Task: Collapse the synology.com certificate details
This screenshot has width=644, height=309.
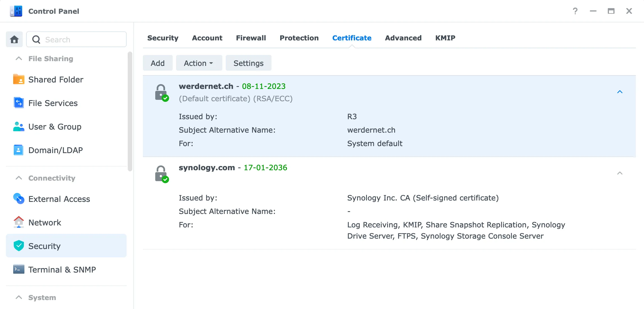Action: (620, 173)
